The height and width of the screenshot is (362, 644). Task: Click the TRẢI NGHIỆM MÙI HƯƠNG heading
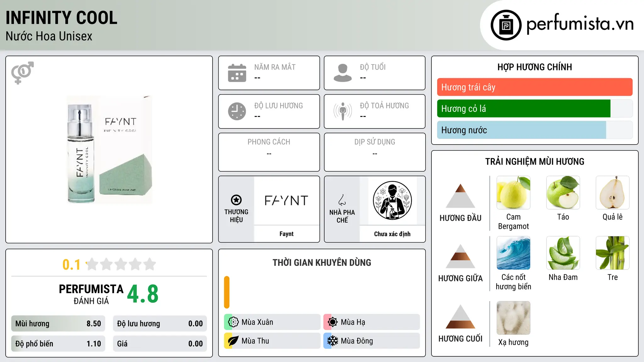(535, 162)
